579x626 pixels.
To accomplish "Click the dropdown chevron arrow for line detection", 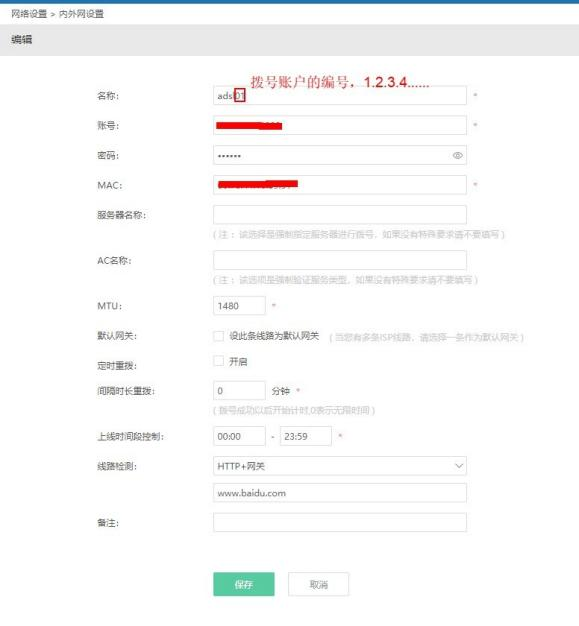I will (459, 466).
